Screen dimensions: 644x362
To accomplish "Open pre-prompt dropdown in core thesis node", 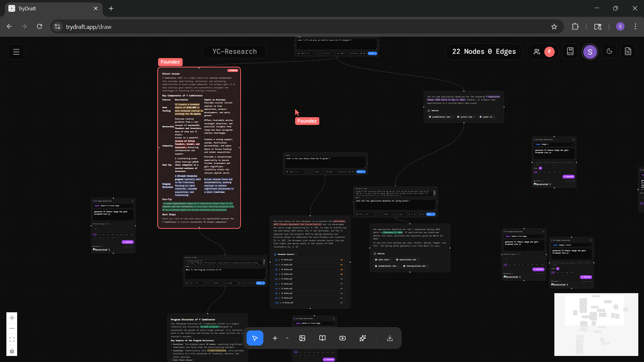I will (330, 172).
